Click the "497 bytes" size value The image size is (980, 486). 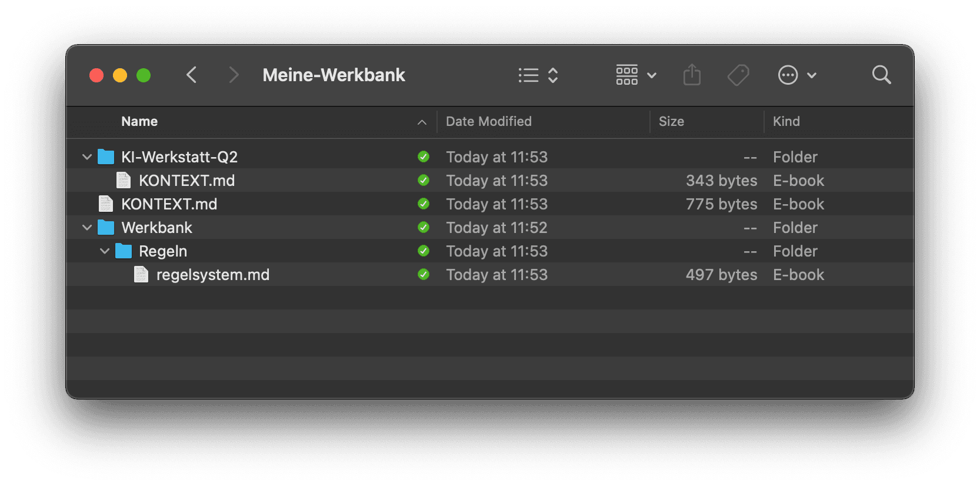721,275
